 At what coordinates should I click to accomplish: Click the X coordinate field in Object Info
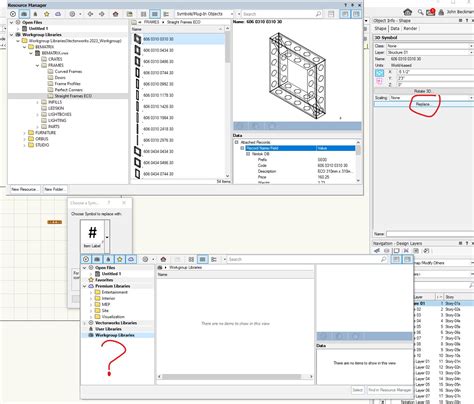(x=435, y=72)
